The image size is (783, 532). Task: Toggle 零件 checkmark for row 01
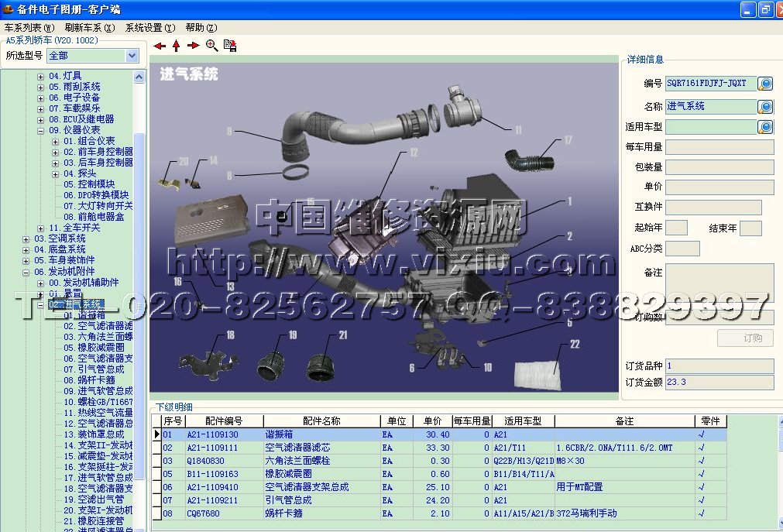coord(702,435)
